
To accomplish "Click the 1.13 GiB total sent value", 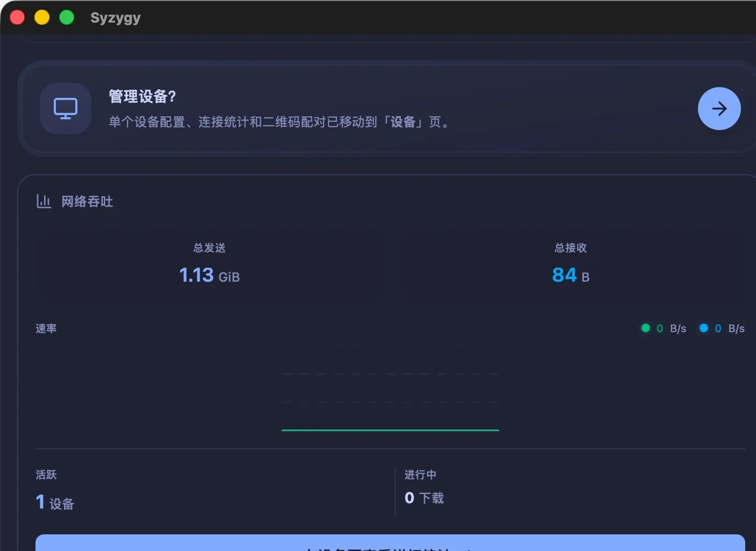I will tap(210, 275).
